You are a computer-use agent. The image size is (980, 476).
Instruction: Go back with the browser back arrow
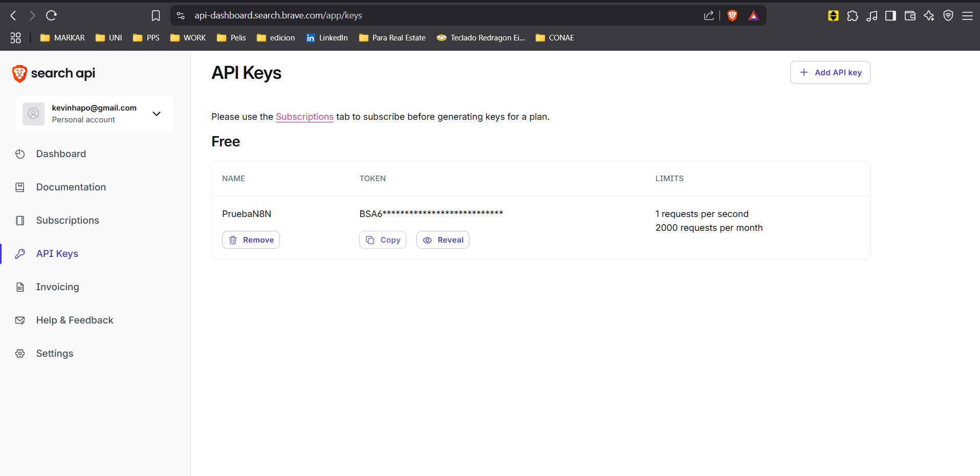[14, 16]
